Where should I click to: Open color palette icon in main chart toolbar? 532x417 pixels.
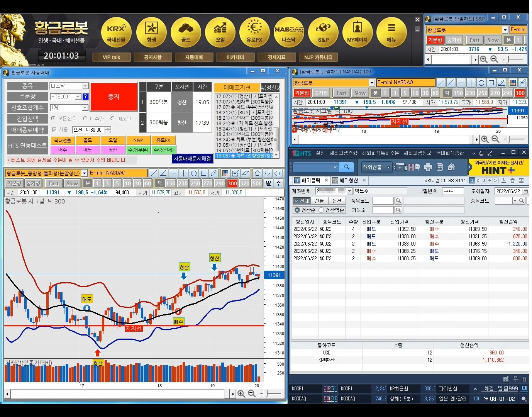225,173
